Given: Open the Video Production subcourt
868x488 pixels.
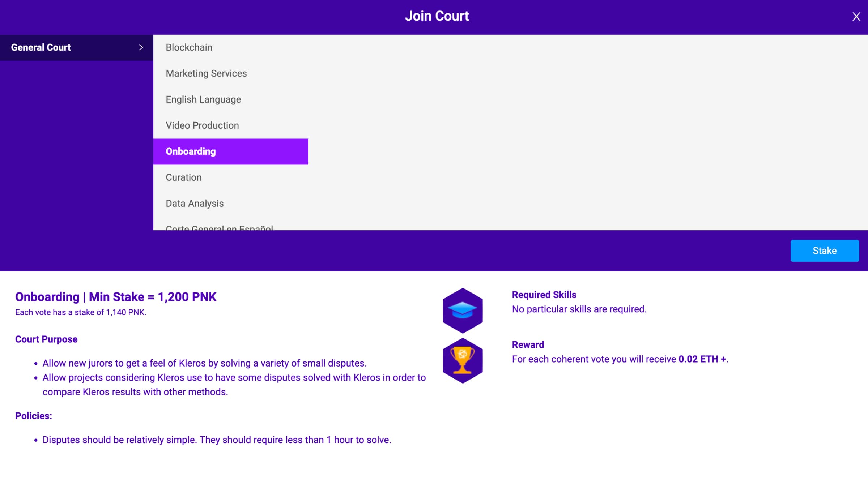Looking at the screenshot, I should [202, 125].
